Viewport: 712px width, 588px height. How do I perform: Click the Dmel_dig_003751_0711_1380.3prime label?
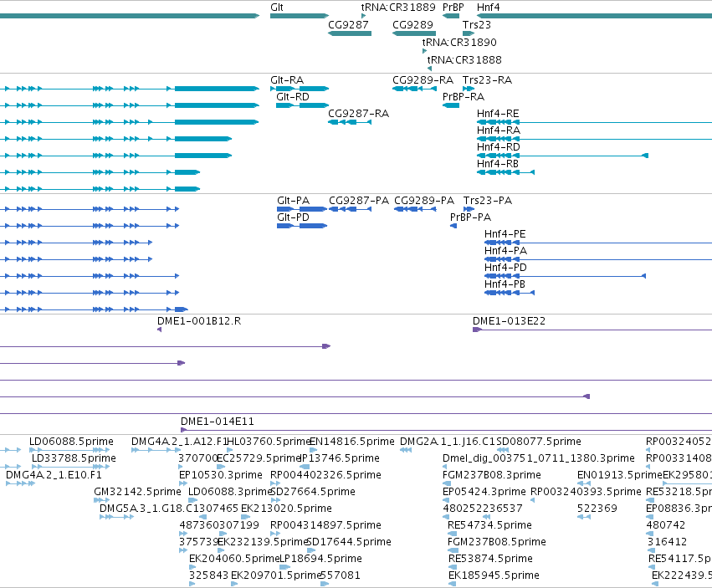click(x=539, y=458)
